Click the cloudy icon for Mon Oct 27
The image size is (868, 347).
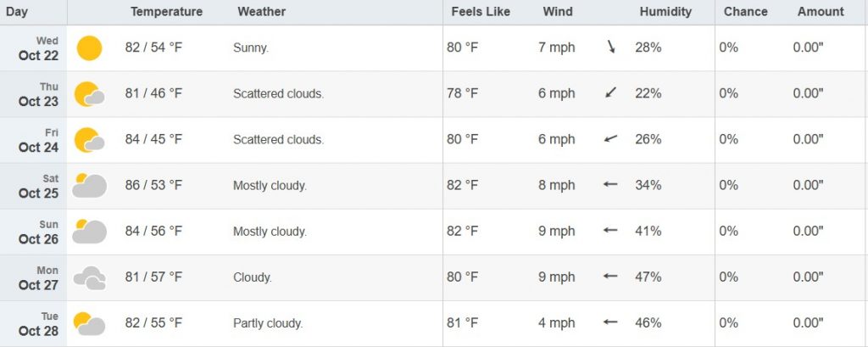point(89,277)
